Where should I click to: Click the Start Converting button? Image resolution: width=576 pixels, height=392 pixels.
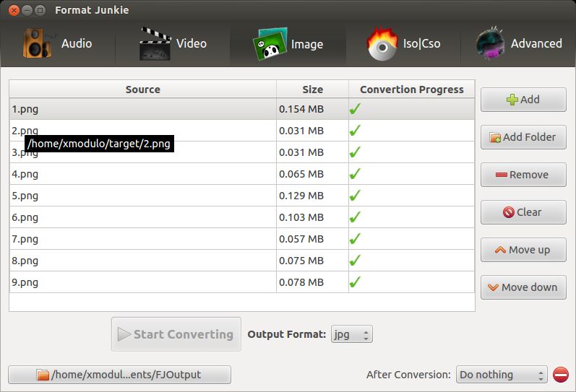[176, 334]
